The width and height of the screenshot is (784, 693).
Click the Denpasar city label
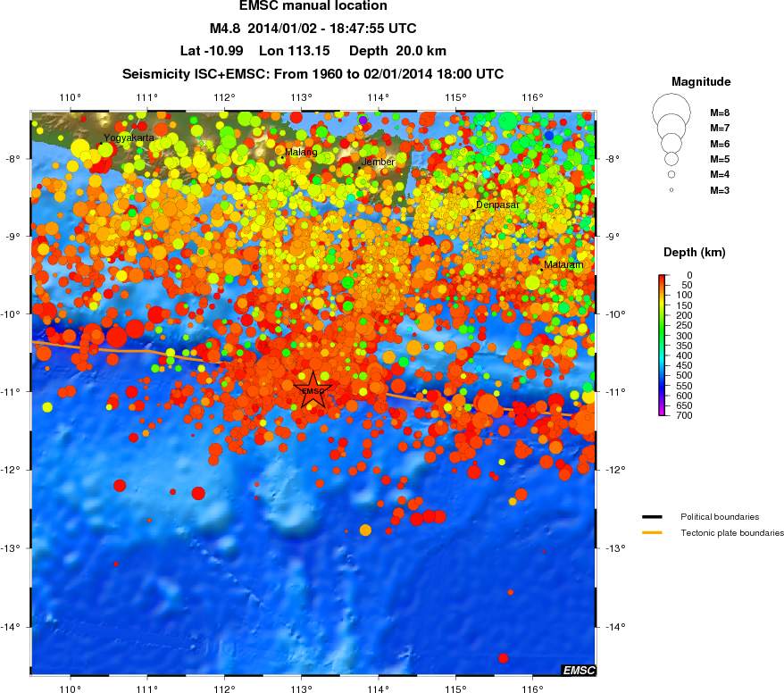497,205
